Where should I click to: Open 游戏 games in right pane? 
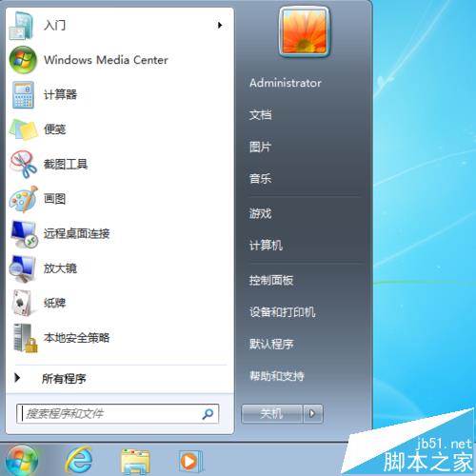pyautogui.click(x=260, y=213)
